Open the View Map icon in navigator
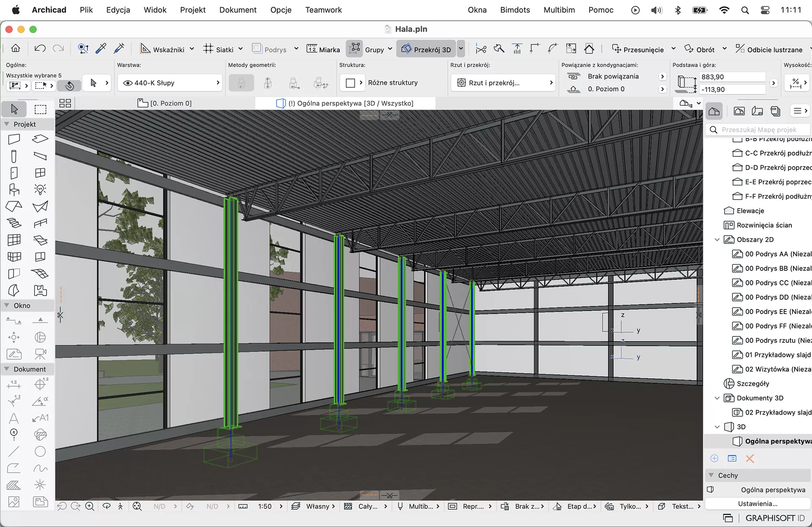 [739, 111]
